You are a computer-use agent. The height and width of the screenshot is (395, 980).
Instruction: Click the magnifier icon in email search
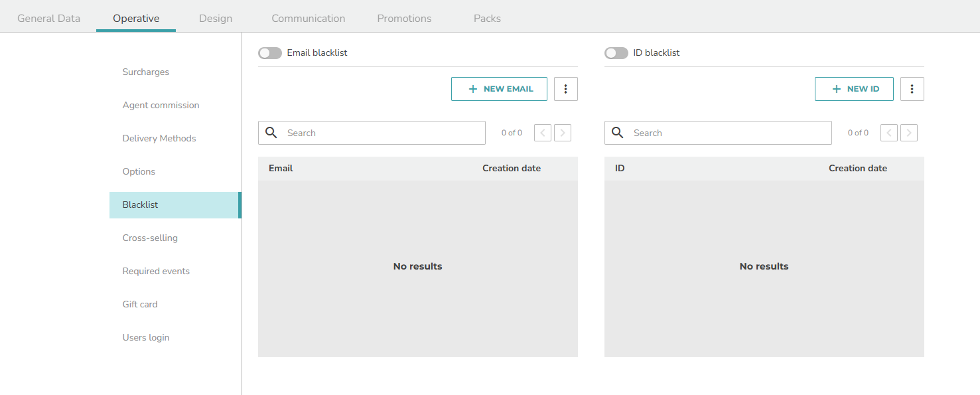point(271,133)
